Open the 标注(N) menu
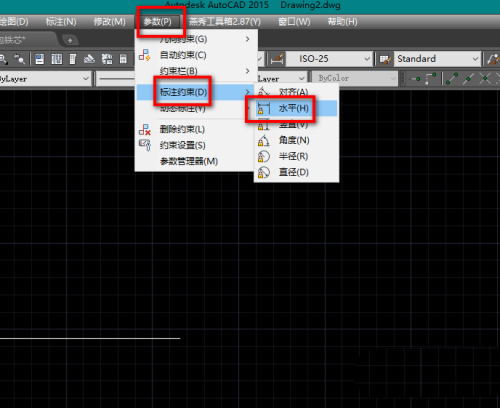The image size is (500, 408). tap(61, 22)
